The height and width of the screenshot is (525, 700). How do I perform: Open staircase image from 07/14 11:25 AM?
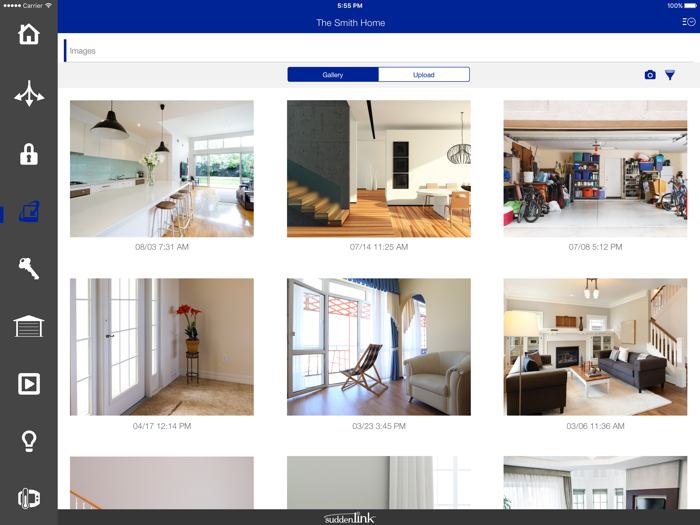point(379,169)
